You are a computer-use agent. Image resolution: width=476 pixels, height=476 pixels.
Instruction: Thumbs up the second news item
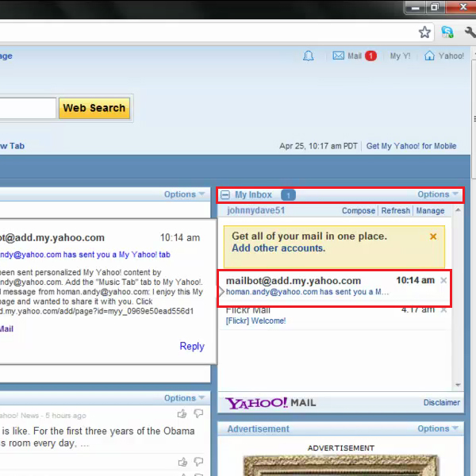click(x=182, y=462)
